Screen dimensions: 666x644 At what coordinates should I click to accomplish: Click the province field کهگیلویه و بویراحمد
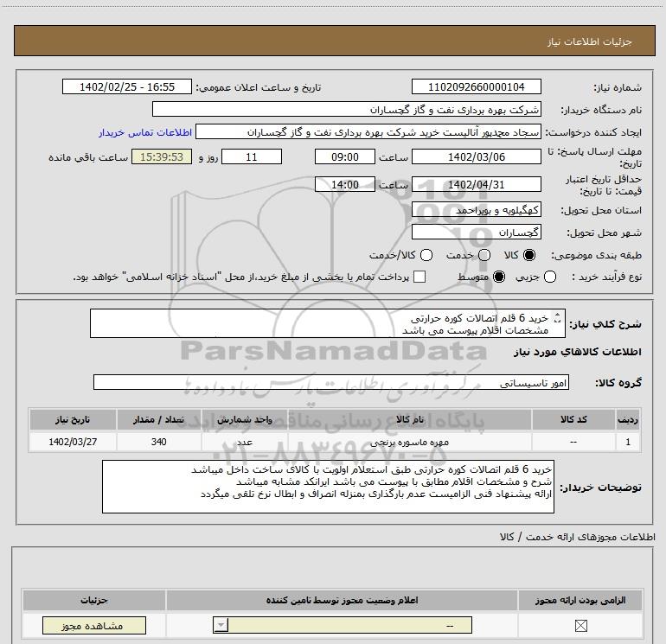[x=476, y=210]
